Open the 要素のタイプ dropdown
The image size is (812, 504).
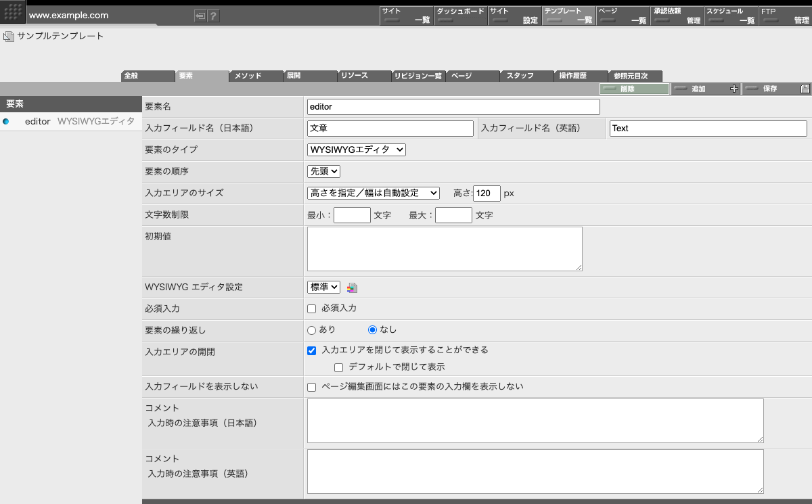pyautogui.click(x=356, y=150)
